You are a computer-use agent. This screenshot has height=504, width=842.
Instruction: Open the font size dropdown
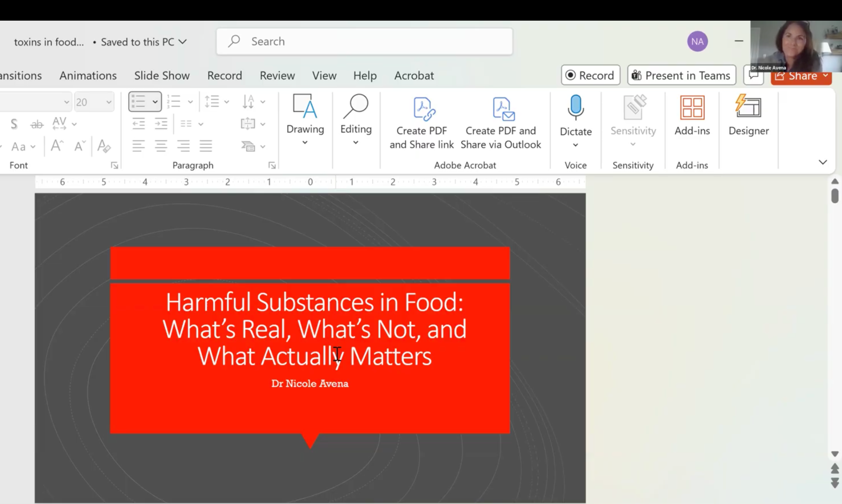[x=109, y=102]
